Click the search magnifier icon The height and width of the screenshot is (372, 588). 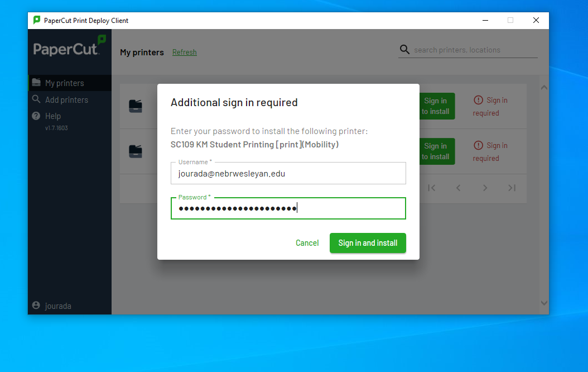tap(404, 49)
